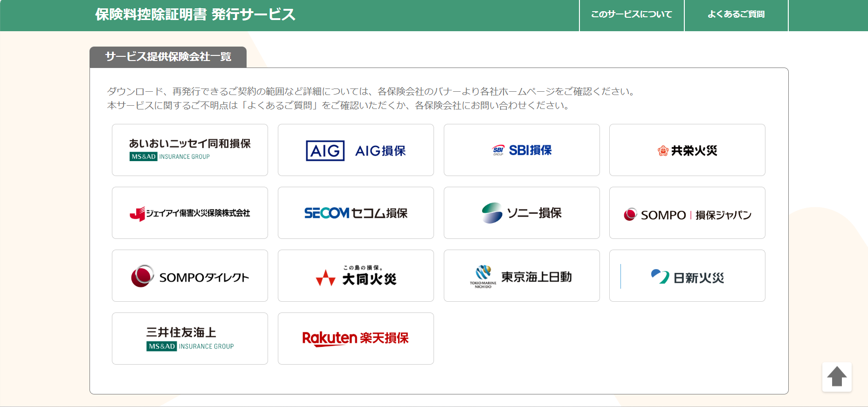
Task: Click the scroll-to-top arrow icon
Action: click(x=837, y=377)
